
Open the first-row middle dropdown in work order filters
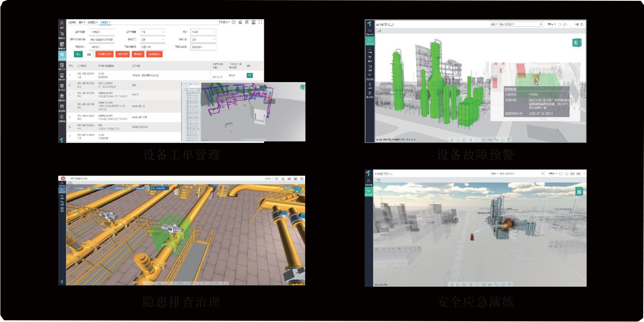click(152, 32)
